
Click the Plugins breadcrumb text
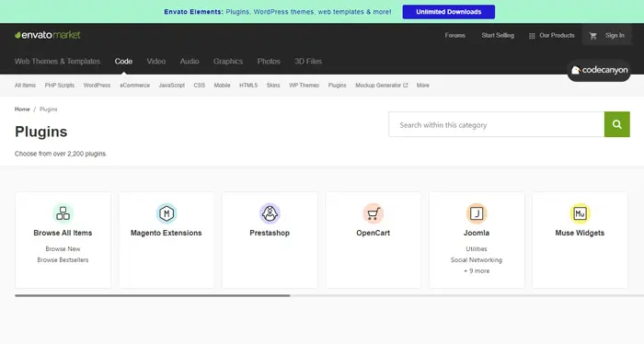[x=49, y=109]
